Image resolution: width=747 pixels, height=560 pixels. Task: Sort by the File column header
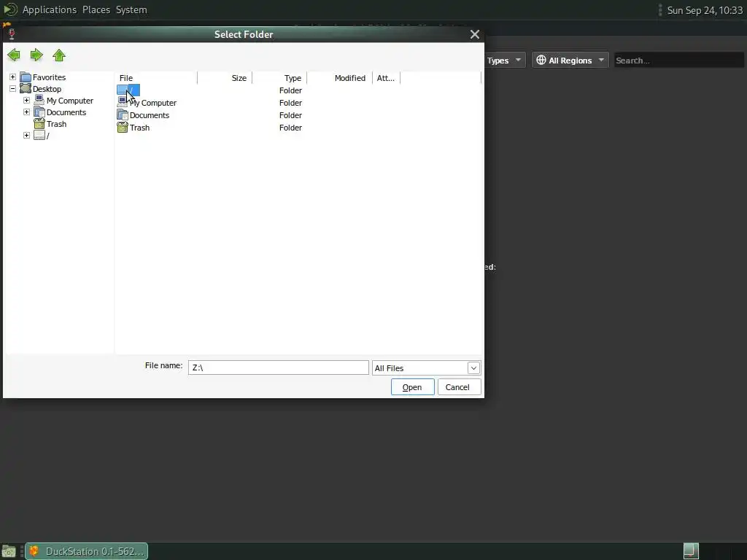[156, 77]
